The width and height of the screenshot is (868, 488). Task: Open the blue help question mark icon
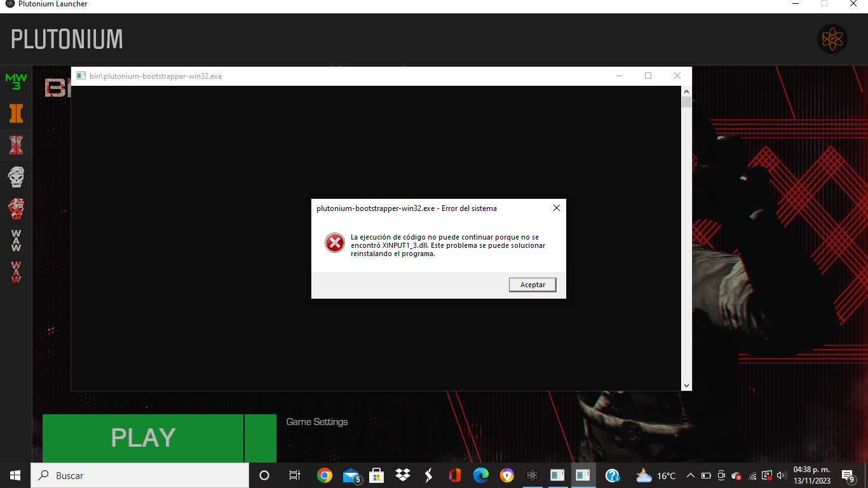pyautogui.click(x=613, y=475)
